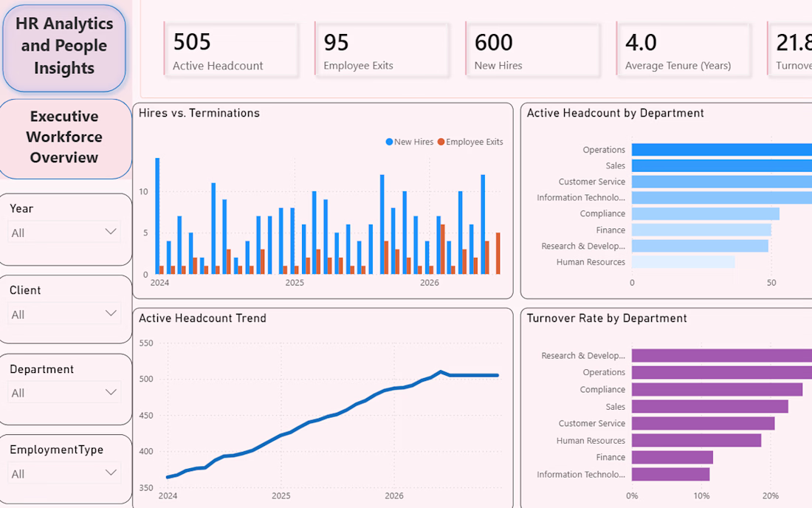Click the Turnover Rate by Department title

(606, 318)
